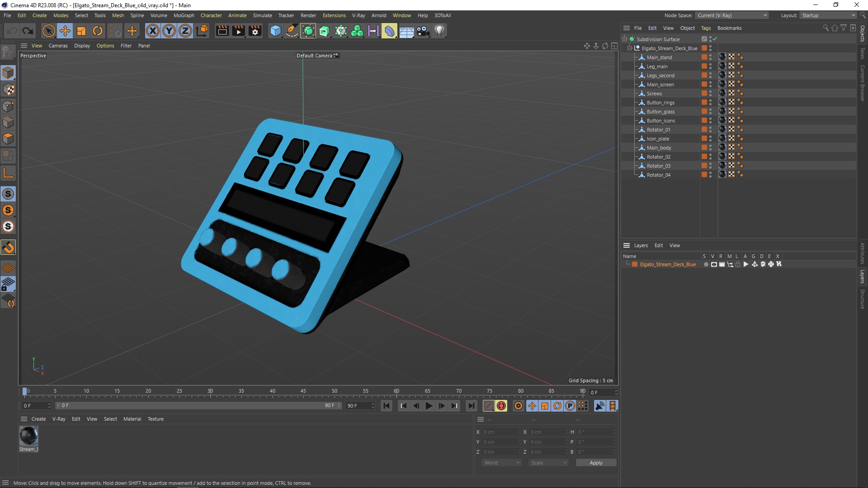Open the MoGraph menu
This screenshot has height=488, width=868.
184,15
